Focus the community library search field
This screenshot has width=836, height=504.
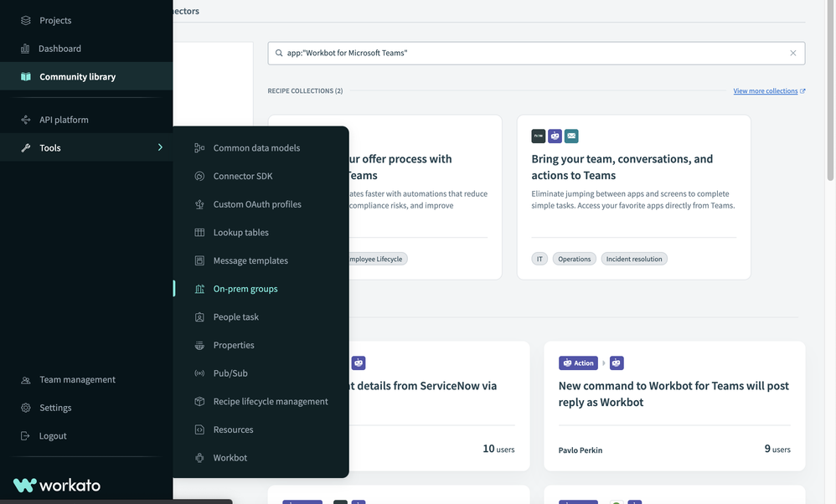pos(536,54)
